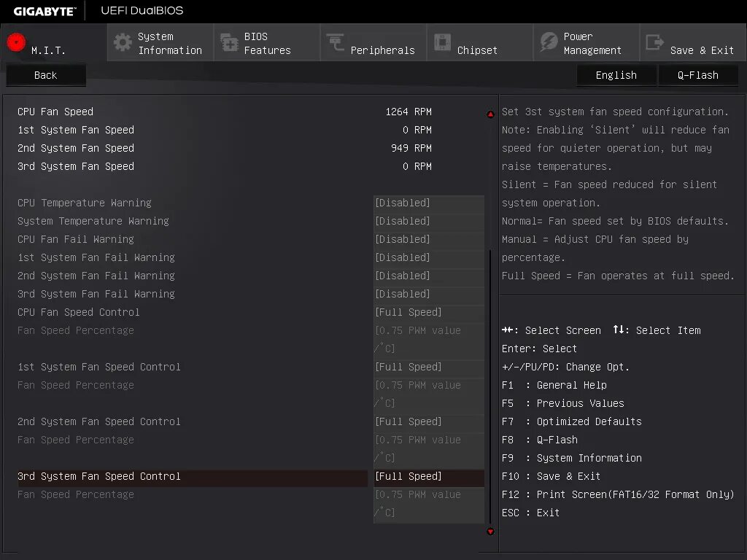This screenshot has width=747, height=560.
Task: Click the vertical scrollbar thumb
Action: point(491,386)
